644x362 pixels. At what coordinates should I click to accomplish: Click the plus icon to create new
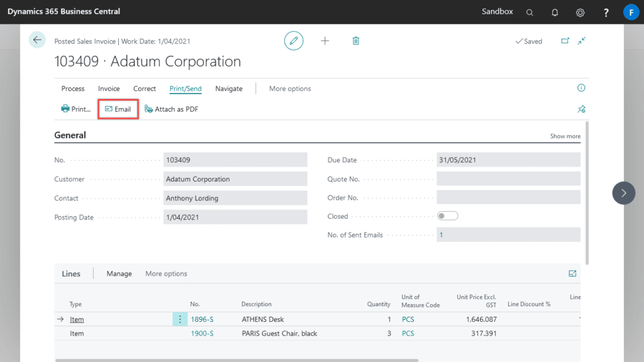click(325, 41)
